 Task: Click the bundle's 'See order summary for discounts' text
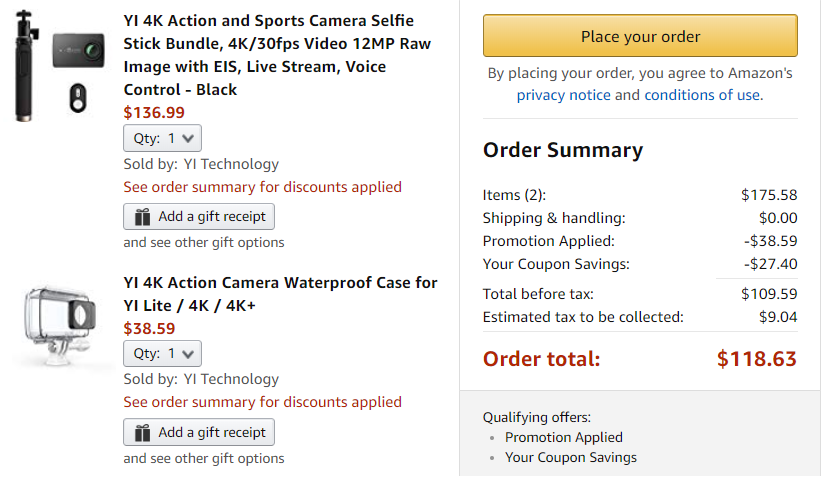tap(262, 187)
